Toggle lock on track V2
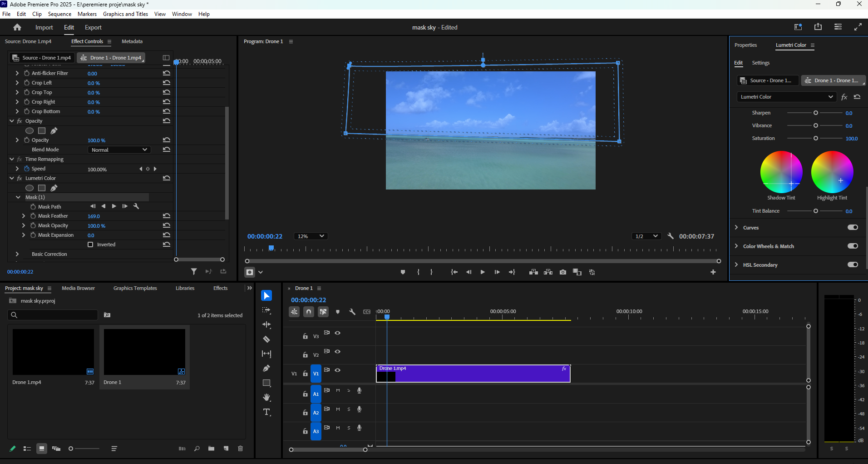Viewport: 868px width, 464px height. tap(306, 355)
